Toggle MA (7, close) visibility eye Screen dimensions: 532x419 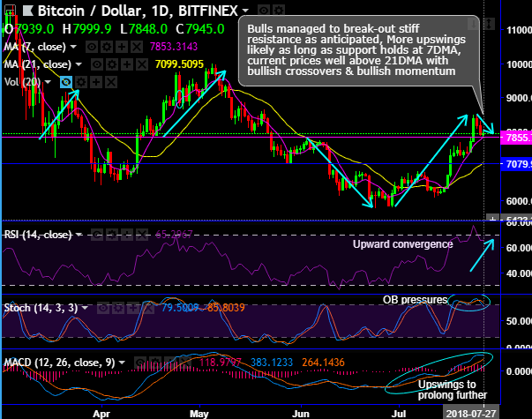click(x=92, y=47)
